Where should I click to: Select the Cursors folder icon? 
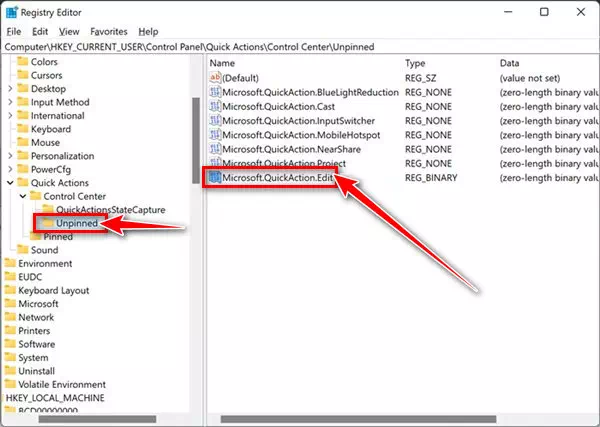pyautogui.click(x=23, y=75)
